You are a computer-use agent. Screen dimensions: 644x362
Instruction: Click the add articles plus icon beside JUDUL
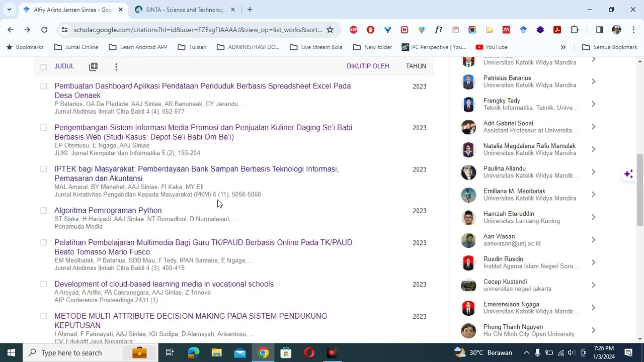94,66
